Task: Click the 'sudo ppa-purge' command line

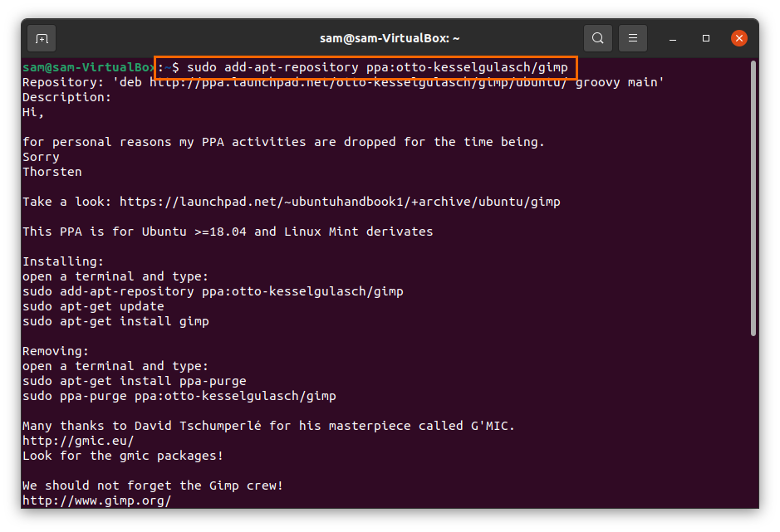Action: 179,396
